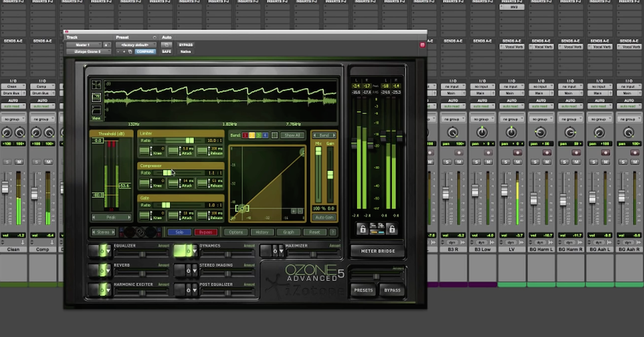
Task: Click the minus zoom icon on the compression graph
Action: pyautogui.click(x=301, y=211)
